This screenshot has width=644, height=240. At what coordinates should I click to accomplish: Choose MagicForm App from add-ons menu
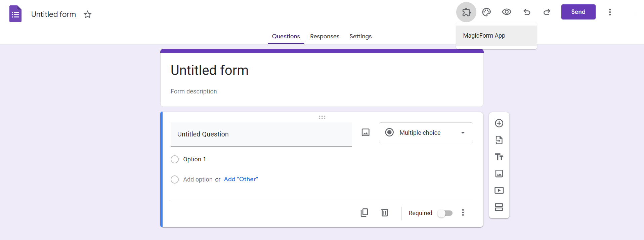pos(484,36)
